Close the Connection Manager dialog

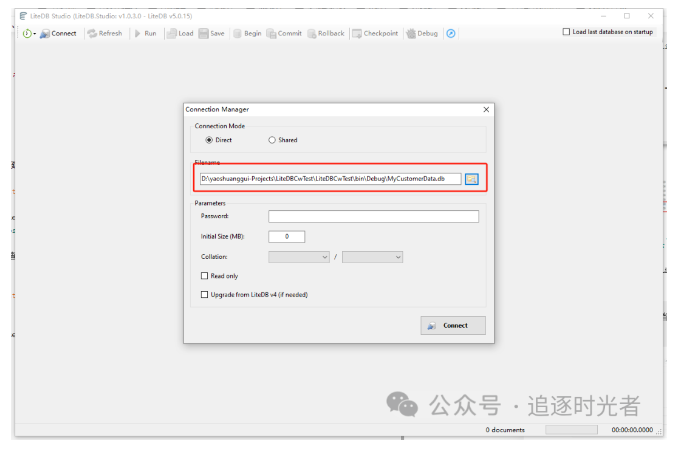(x=486, y=109)
